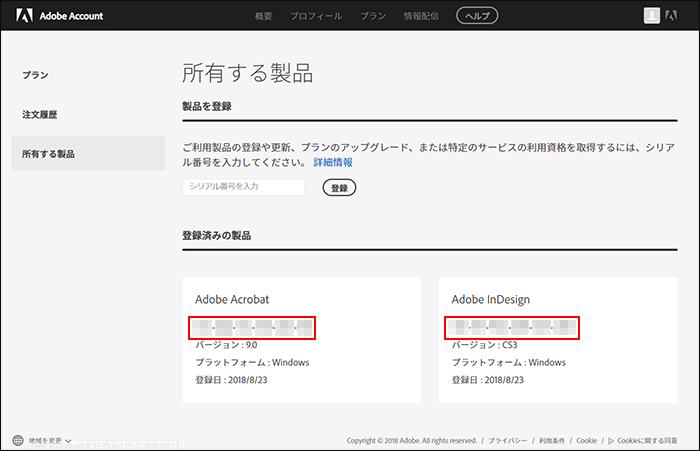Open the 概要 tab in top navigation
This screenshot has width=700, height=451.
[263, 16]
